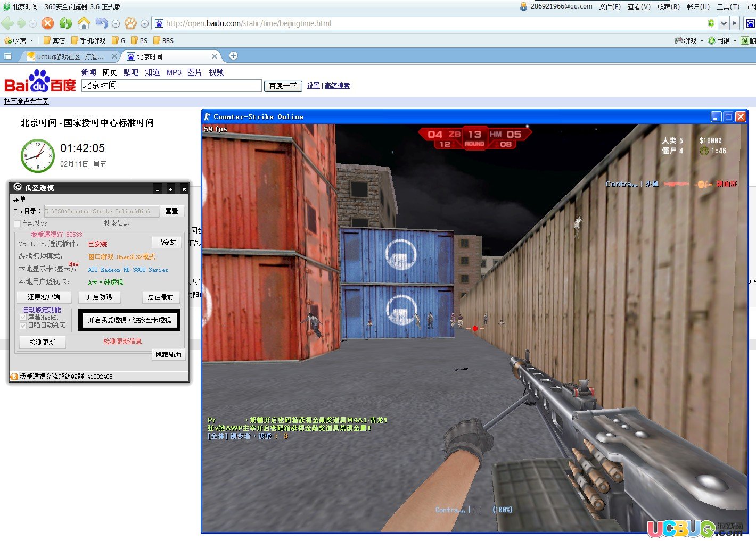Open the 高级搜索 link
The height and width of the screenshot is (541, 756).
tap(337, 86)
